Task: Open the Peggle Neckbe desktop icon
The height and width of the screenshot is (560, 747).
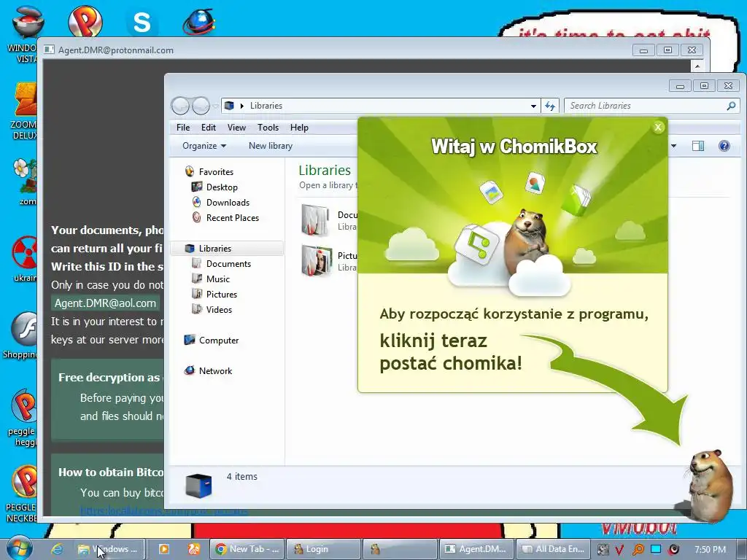Action: (x=21, y=494)
